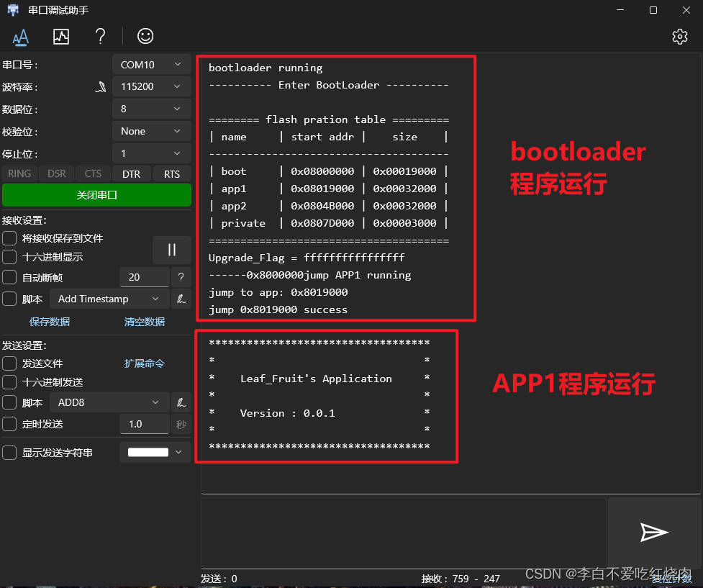Click the send arrow button
Viewport: 703px width, 588px height.
(x=653, y=533)
